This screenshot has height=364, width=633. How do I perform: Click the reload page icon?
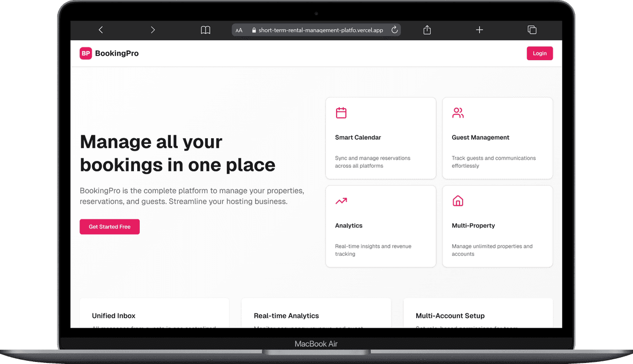click(x=394, y=30)
